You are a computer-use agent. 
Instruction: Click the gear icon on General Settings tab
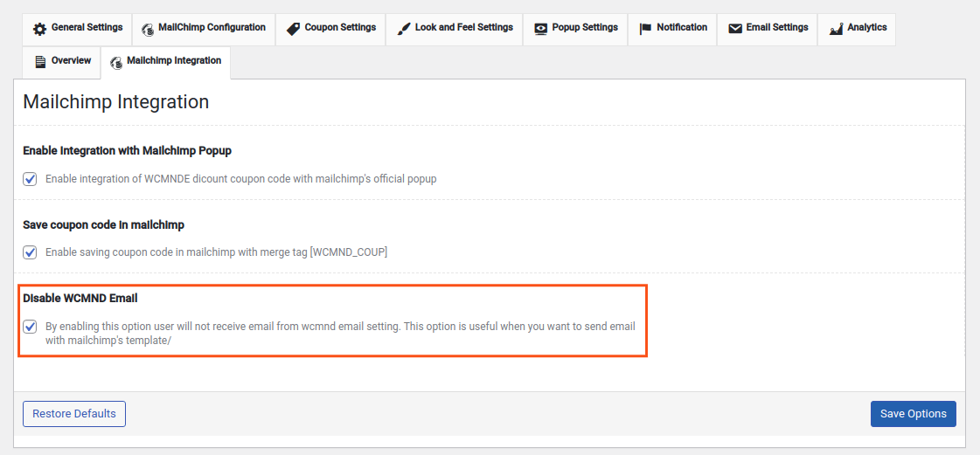point(40,29)
